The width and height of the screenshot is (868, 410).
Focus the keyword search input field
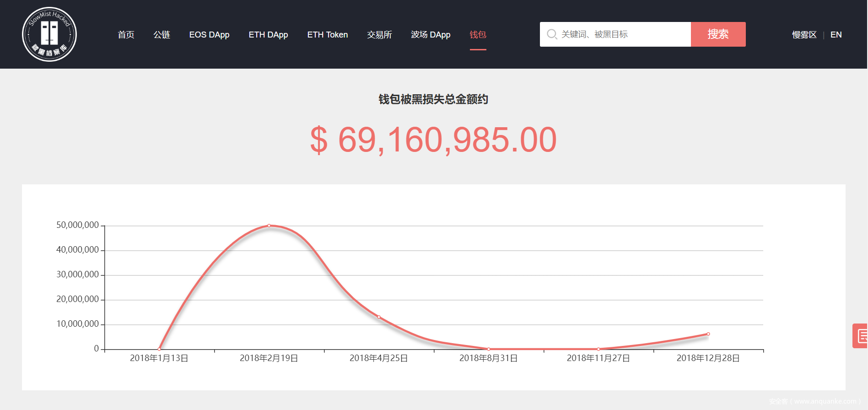coord(622,34)
